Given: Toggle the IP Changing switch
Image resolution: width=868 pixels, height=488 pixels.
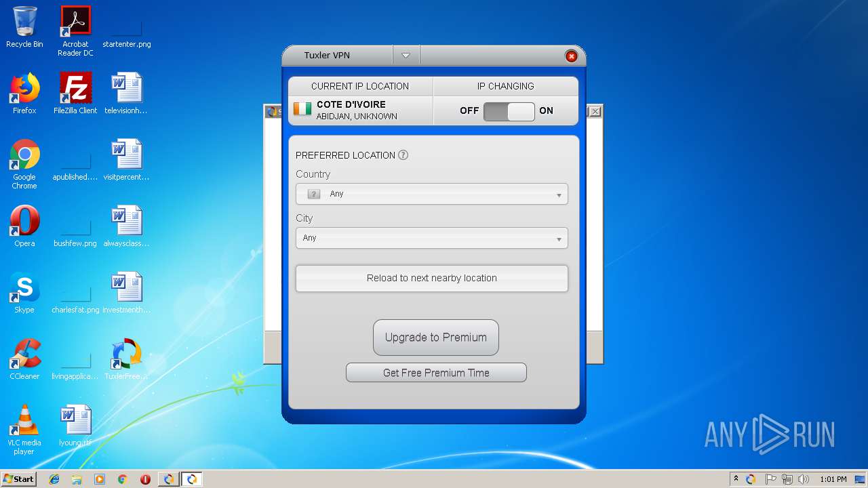Looking at the screenshot, I should tap(509, 111).
